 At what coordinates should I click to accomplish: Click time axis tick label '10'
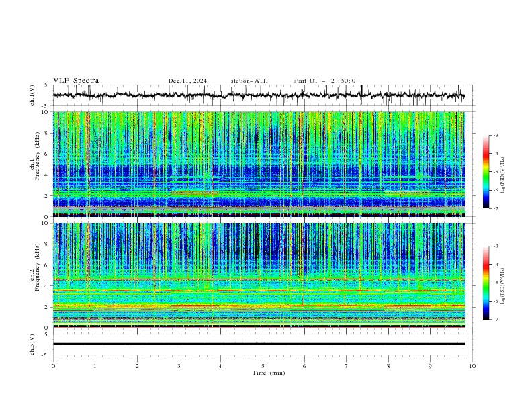(x=472, y=366)
